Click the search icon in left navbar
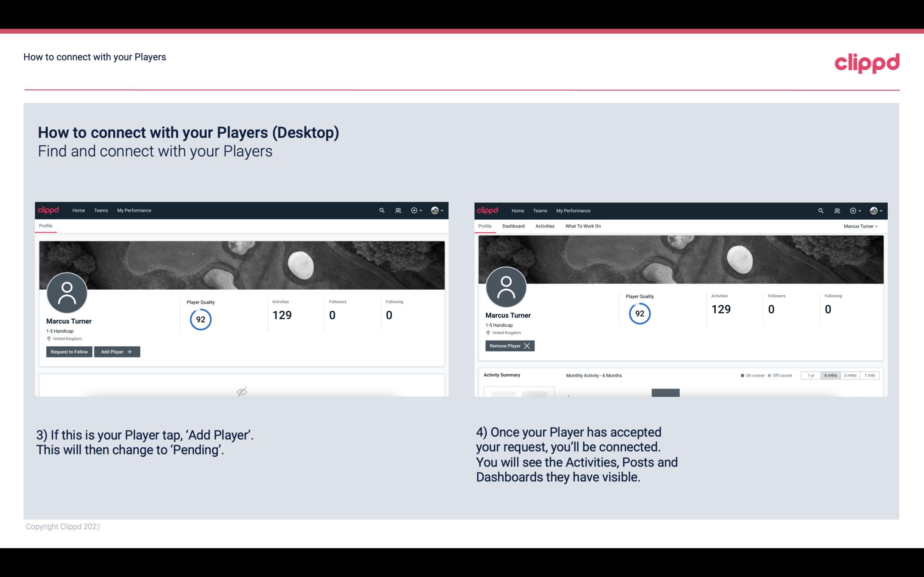 [x=381, y=211]
